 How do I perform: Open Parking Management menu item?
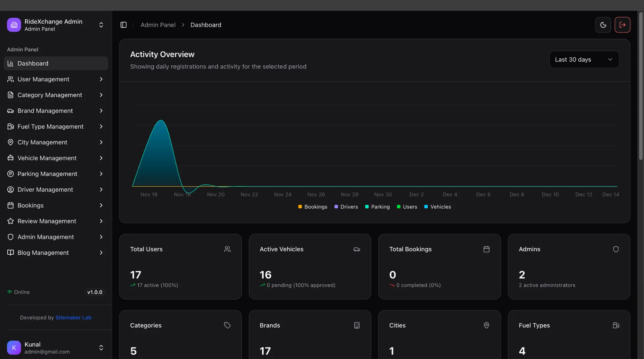click(x=56, y=174)
